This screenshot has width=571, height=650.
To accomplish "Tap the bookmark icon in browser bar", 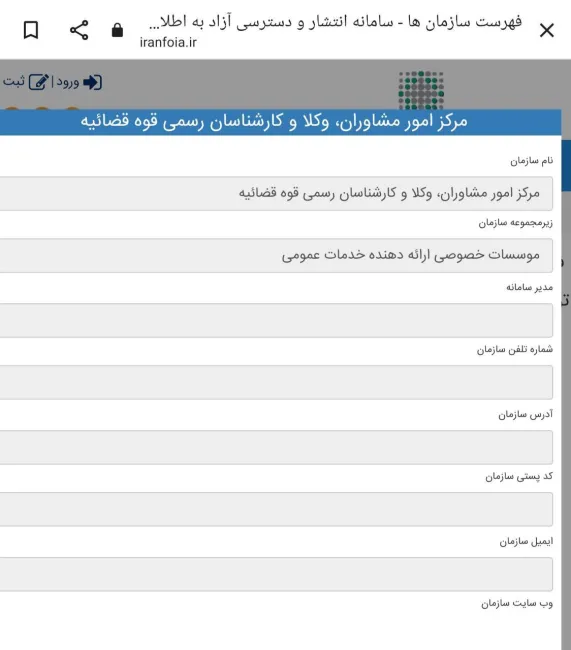I will (x=31, y=30).
